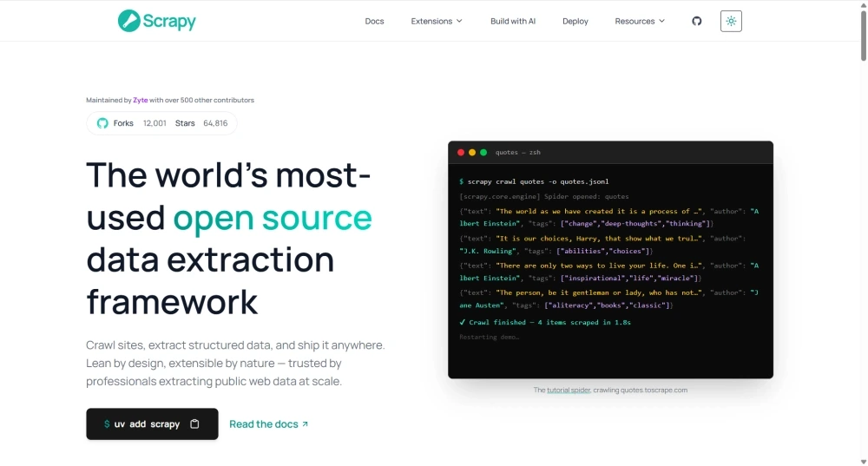
Task: Click the 'with over 500 other contributors' text
Action: click(201, 100)
